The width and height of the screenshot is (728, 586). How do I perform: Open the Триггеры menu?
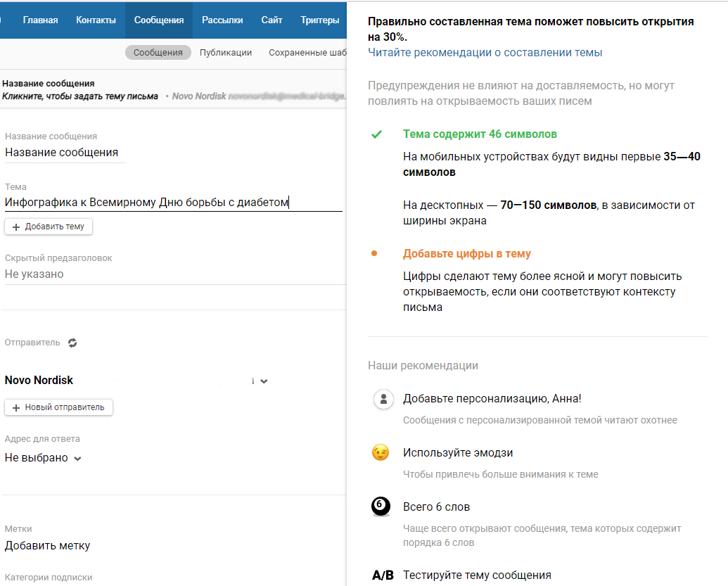pyautogui.click(x=319, y=20)
